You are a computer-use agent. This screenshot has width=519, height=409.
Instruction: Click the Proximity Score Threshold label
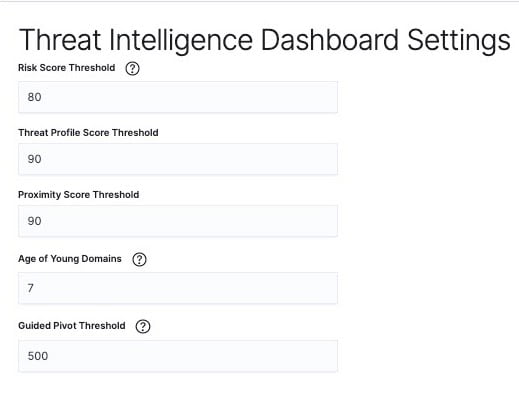click(x=79, y=195)
